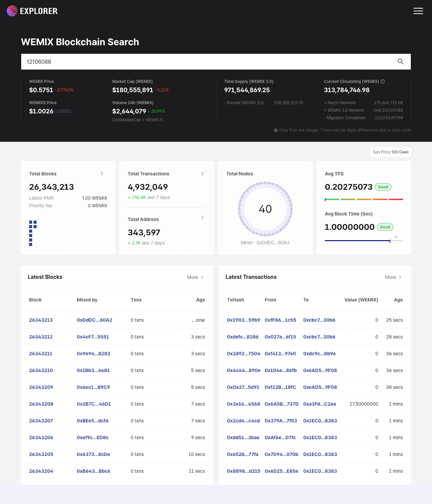Open block 26343213
The height and width of the screenshot is (504, 432).
(x=41, y=320)
